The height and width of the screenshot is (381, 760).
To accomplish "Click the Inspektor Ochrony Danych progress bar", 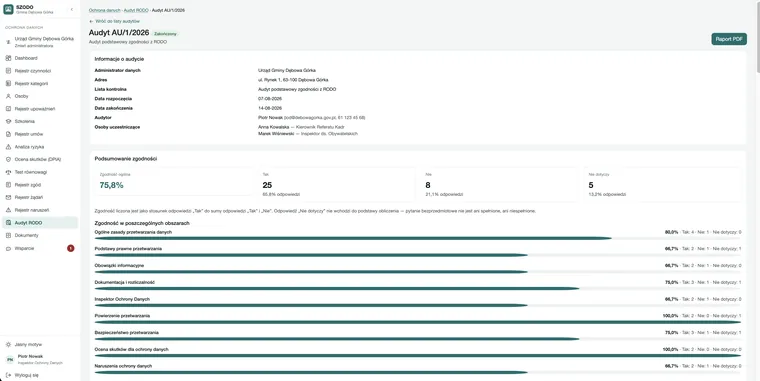I will tap(418, 305).
